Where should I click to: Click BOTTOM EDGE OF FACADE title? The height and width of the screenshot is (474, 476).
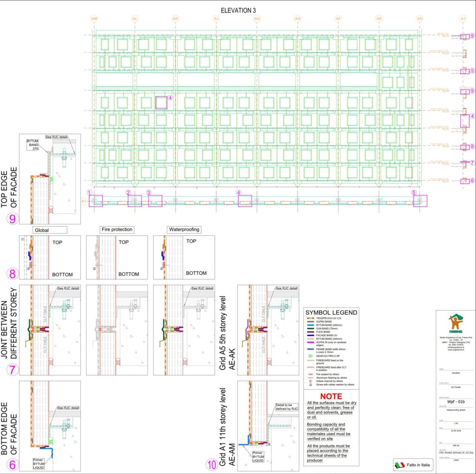pyautogui.click(x=9, y=428)
